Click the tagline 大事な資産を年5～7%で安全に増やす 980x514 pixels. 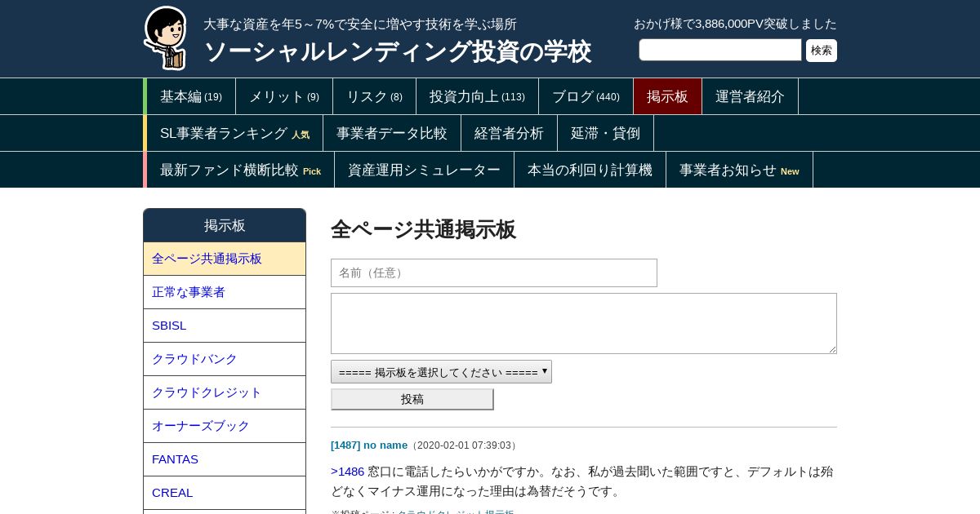point(360,24)
